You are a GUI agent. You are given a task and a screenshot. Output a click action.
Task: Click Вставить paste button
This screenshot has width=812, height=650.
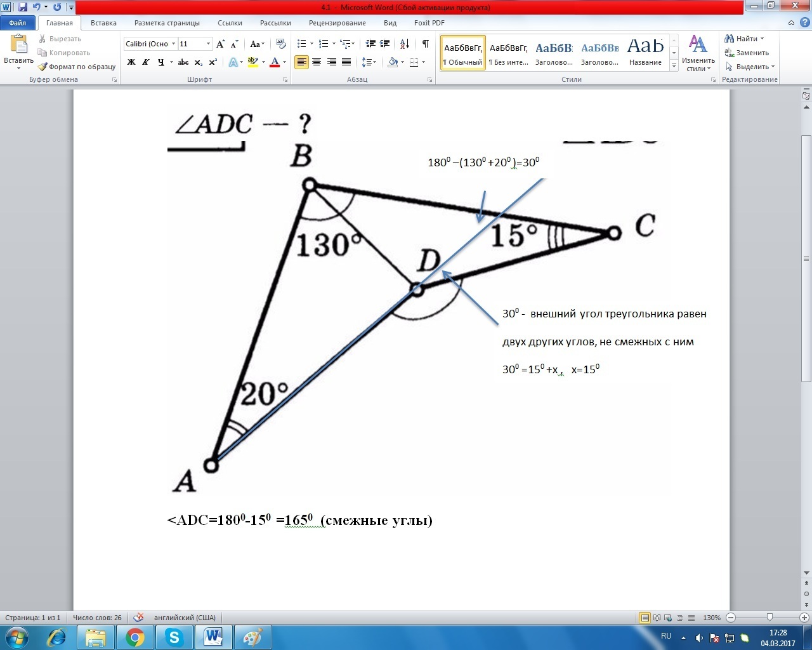[x=18, y=51]
